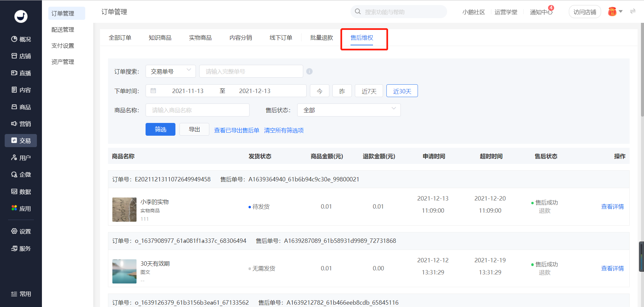Switch to the 全部订单 tab
Screen dimensions: 644x307
click(120, 38)
